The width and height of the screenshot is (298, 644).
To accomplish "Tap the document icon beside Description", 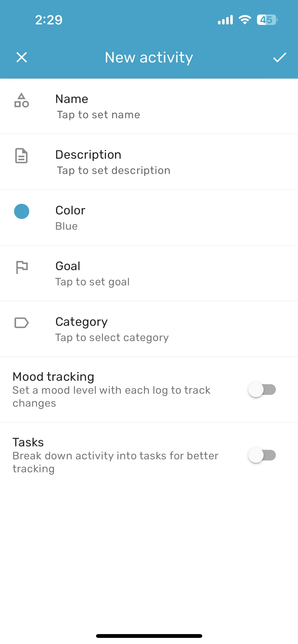I will pos(22,156).
